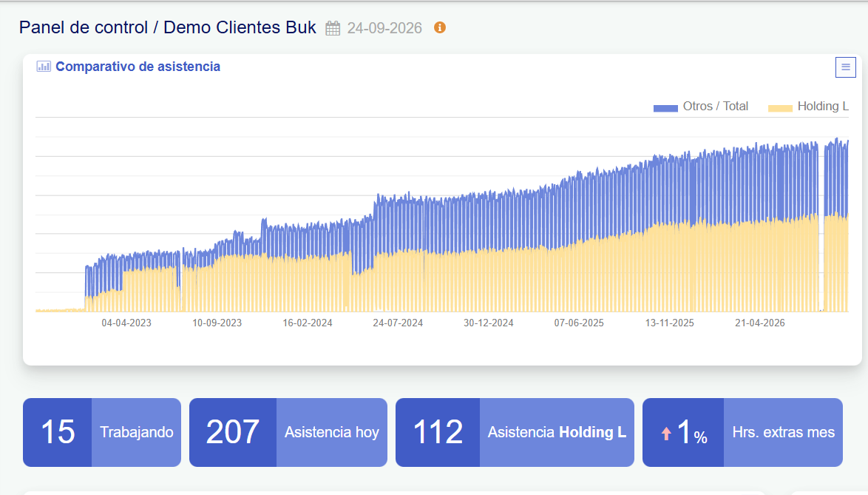Click the 04-04-2023 axis label
Screen dimensions: 868x495
126,323
